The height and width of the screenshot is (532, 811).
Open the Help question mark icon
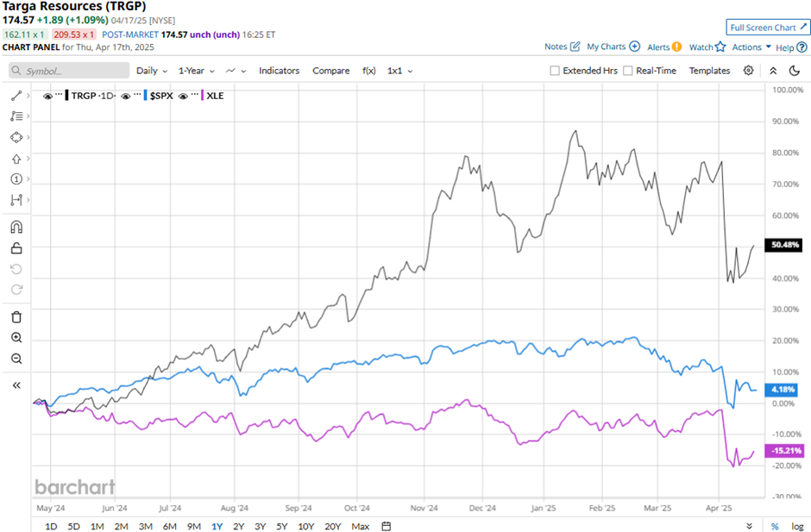pos(802,47)
